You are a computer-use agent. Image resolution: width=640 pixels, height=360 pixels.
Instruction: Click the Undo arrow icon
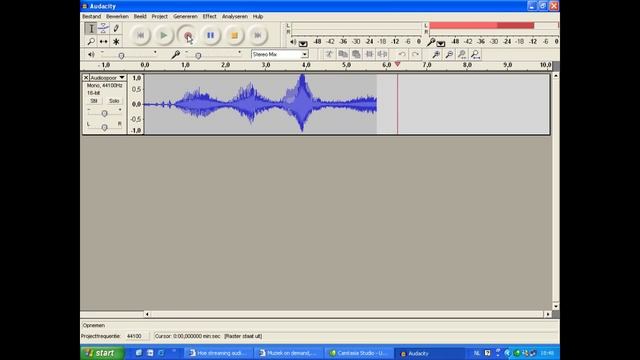tap(402, 54)
